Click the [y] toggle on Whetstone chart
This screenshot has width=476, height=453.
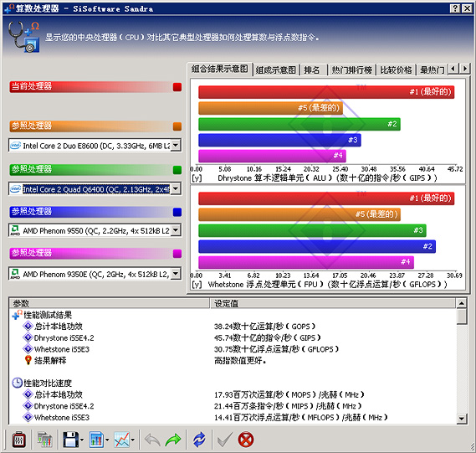tap(197, 284)
